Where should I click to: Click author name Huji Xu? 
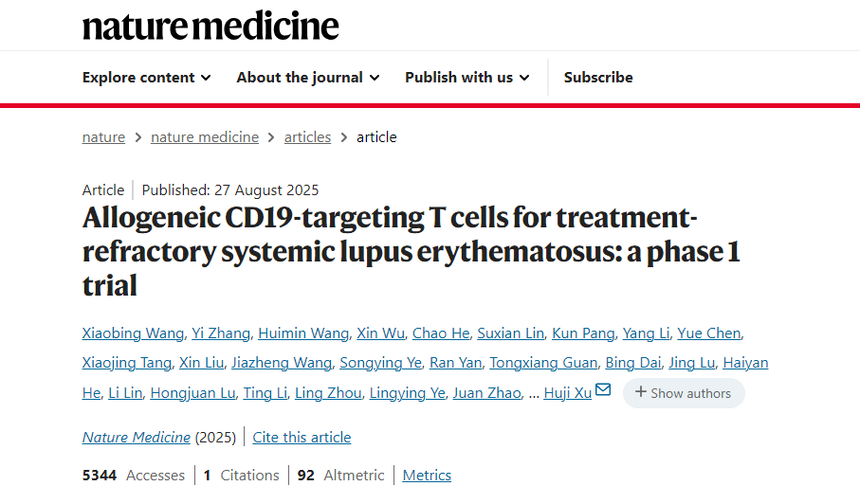click(x=567, y=393)
